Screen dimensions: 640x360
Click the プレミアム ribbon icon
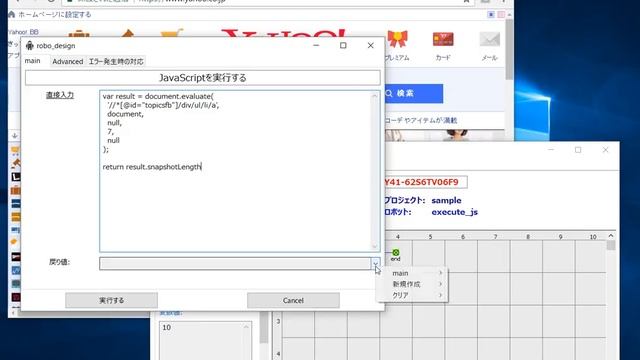tap(398, 40)
